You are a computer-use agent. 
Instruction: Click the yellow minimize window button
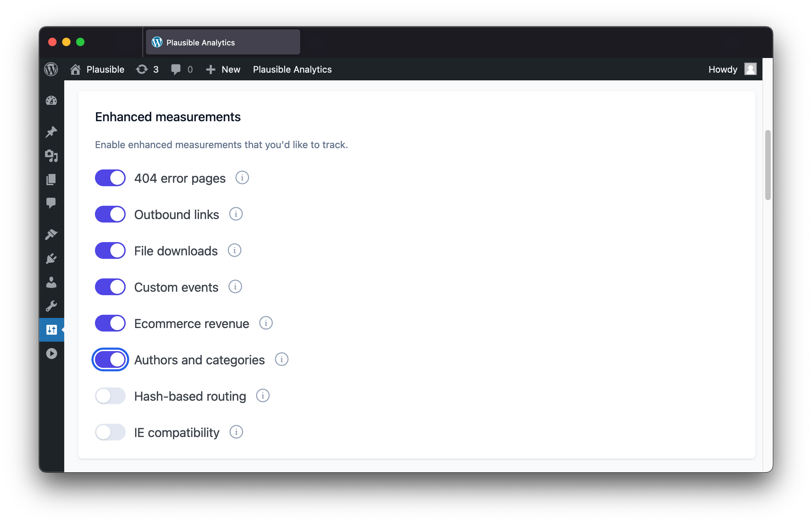coord(66,42)
